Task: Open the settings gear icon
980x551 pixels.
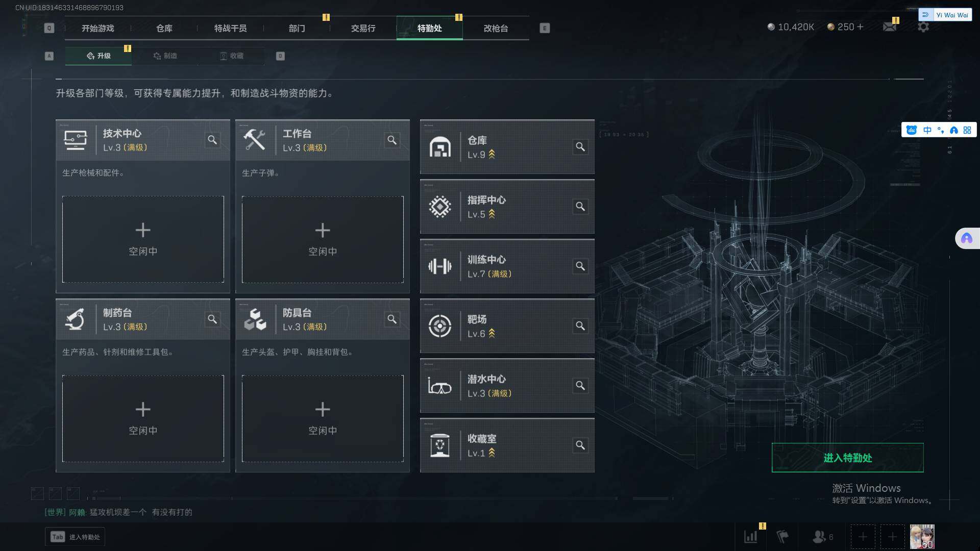Action: (x=923, y=27)
